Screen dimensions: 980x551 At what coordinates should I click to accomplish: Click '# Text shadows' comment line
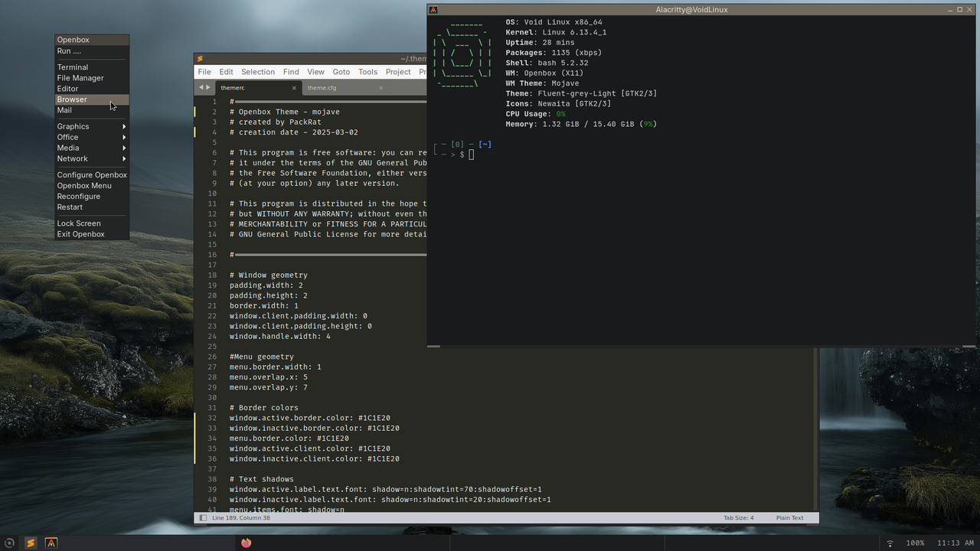(262, 479)
